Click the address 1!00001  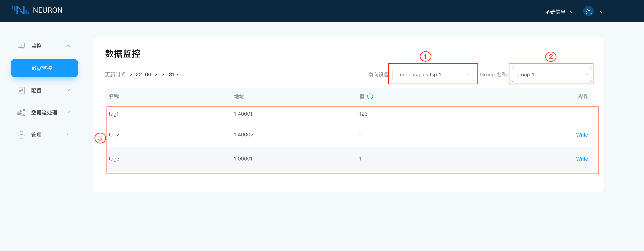243,159
